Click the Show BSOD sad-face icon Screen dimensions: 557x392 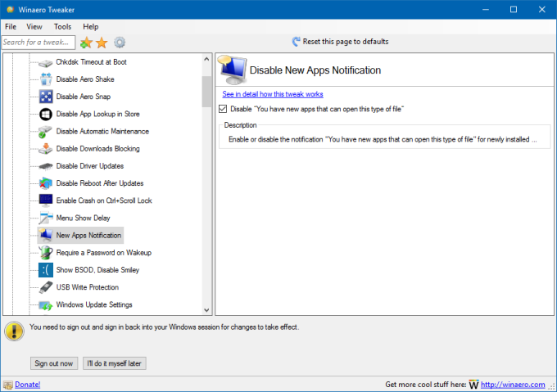point(46,270)
